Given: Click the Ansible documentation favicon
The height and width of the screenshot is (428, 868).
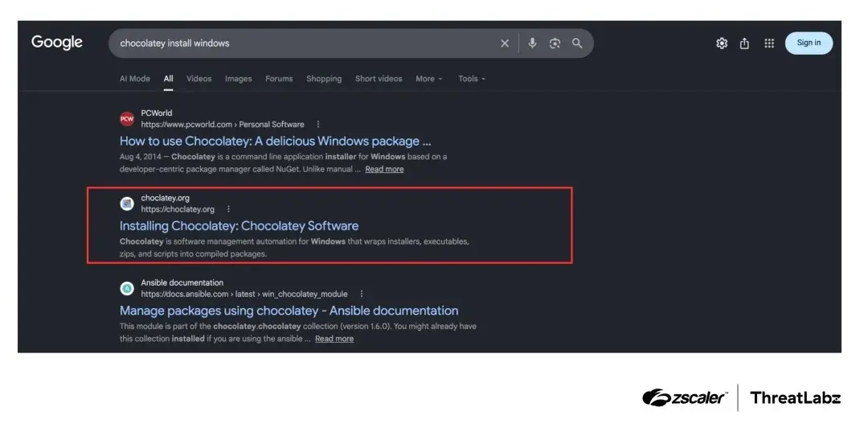Looking at the screenshot, I should (x=127, y=288).
